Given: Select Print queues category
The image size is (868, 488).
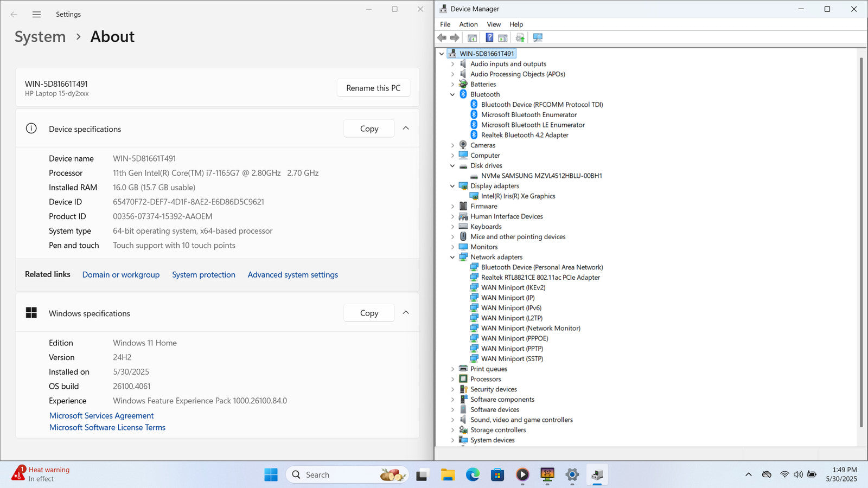Looking at the screenshot, I should 489,369.
